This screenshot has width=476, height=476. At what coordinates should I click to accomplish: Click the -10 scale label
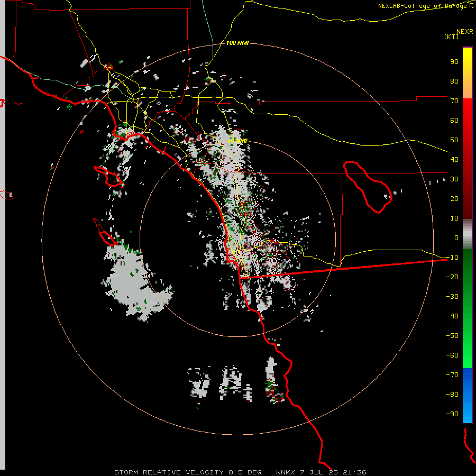coord(452,258)
